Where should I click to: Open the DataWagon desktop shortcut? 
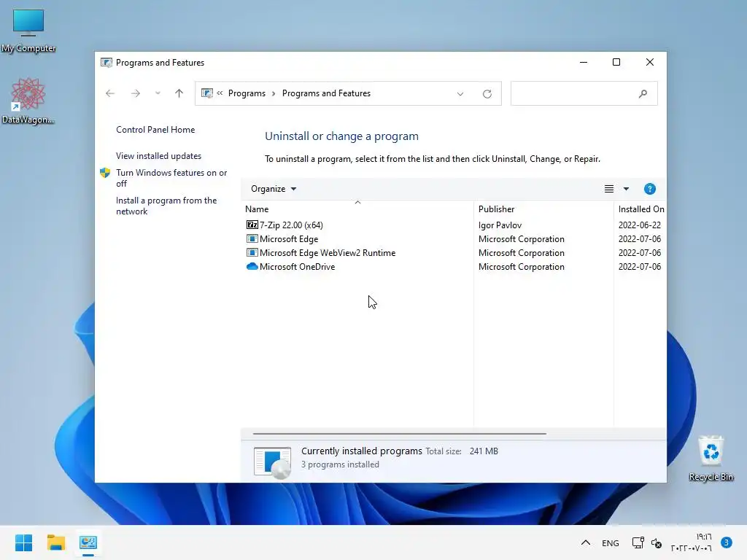tap(28, 101)
